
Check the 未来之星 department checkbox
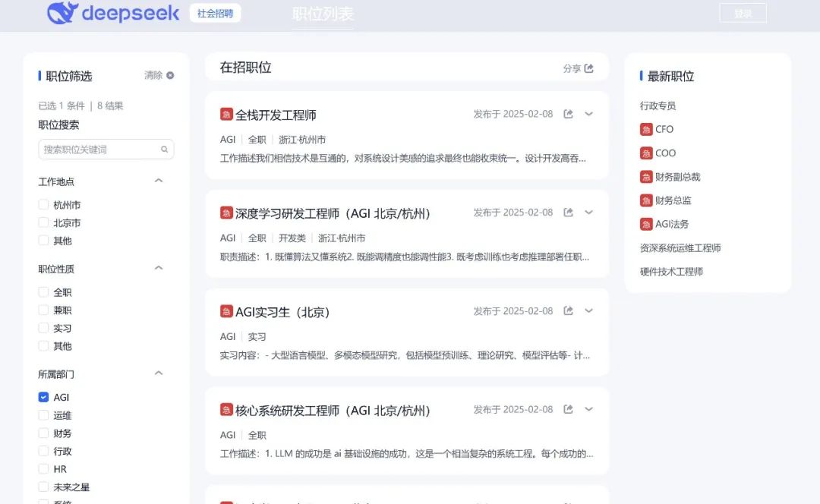tap(43, 487)
